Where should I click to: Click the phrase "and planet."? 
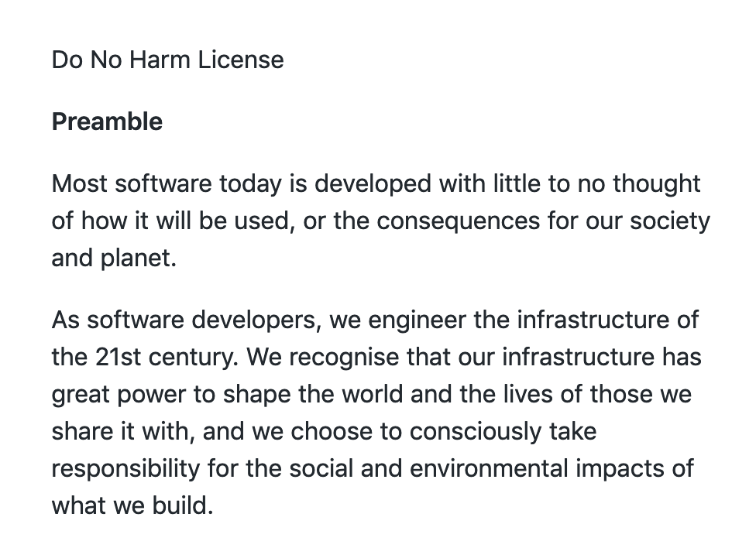[x=115, y=259]
